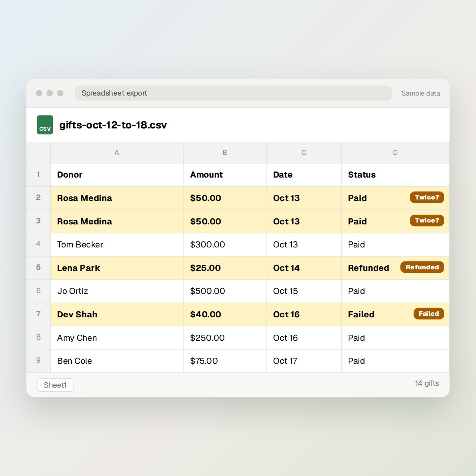Select the $40.00 amount cell
476x476 pixels.
[225, 314]
